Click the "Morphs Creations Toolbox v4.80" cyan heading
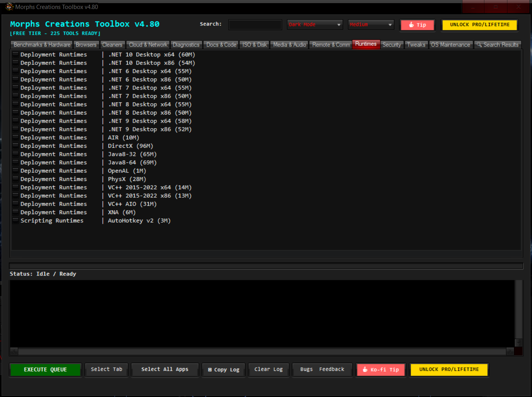 tap(85, 24)
